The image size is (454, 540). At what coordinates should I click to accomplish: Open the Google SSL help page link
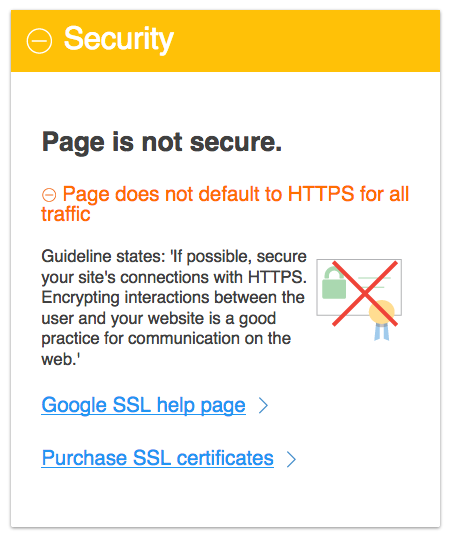(x=143, y=405)
